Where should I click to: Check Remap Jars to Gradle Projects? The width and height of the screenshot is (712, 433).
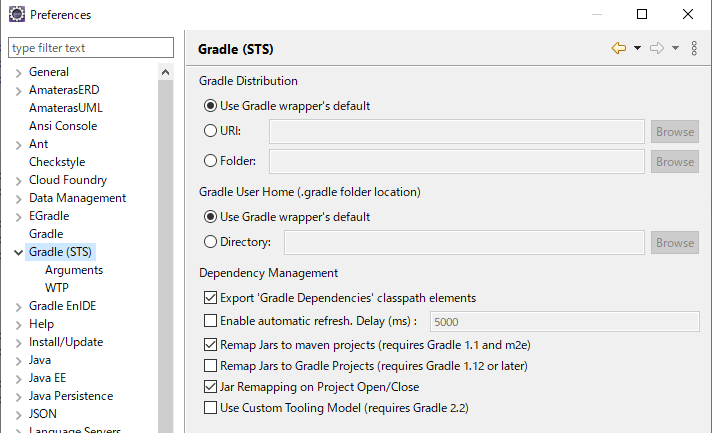pyautogui.click(x=210, y=365)
